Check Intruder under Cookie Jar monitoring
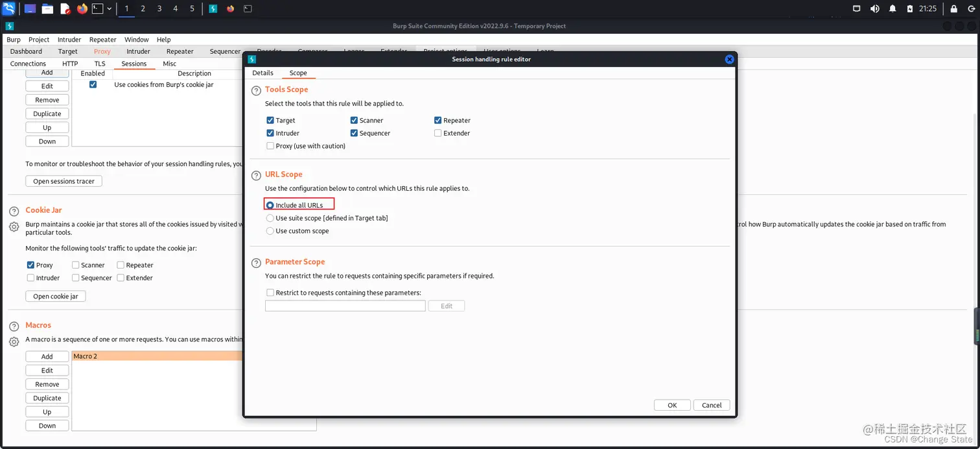 point(30,278)
